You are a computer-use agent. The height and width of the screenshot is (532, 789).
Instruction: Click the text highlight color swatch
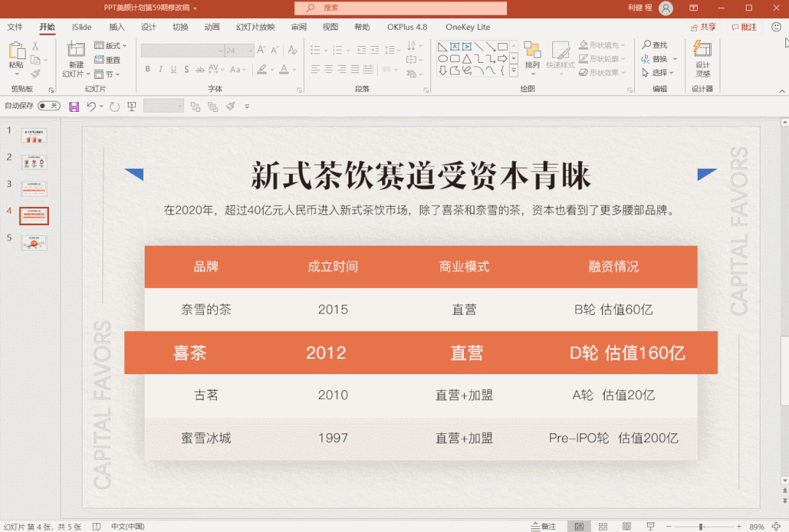coord(262,69)
